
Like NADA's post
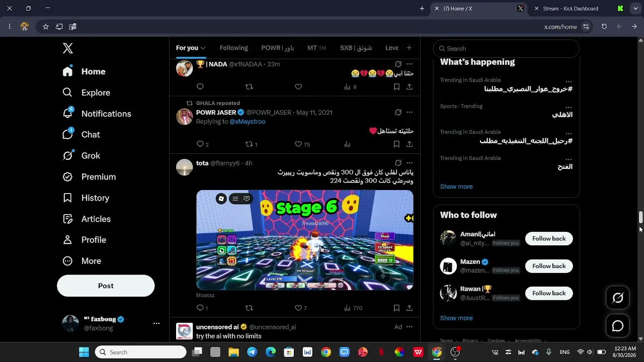coord(298,87)
